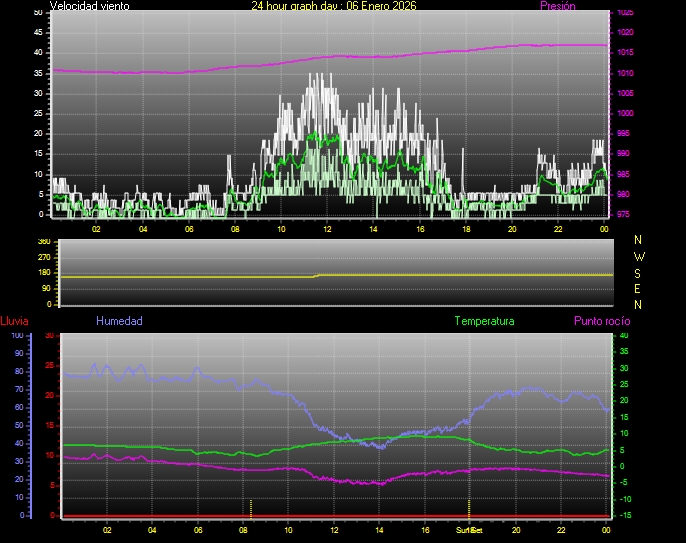Click the '50' wind speed scale value
The height and width of the screenshot is (543, 686).
[x=38, y=12]
